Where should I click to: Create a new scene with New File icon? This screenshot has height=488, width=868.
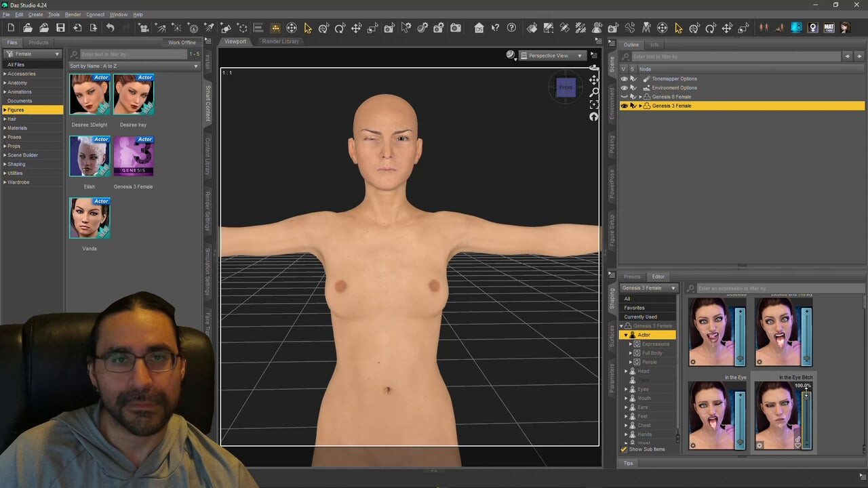pyautogui.click(x=11, y=28)
